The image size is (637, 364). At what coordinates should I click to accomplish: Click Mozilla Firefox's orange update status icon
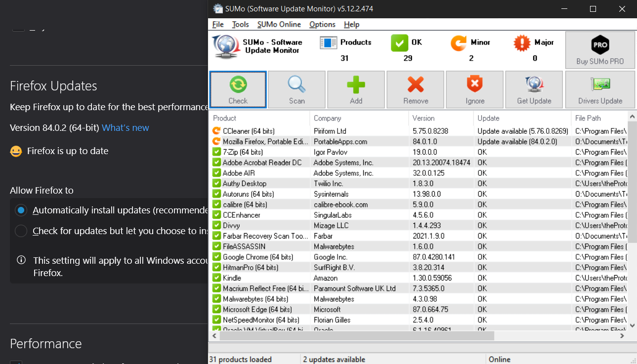pyautogui.click(x=216, y=141)
